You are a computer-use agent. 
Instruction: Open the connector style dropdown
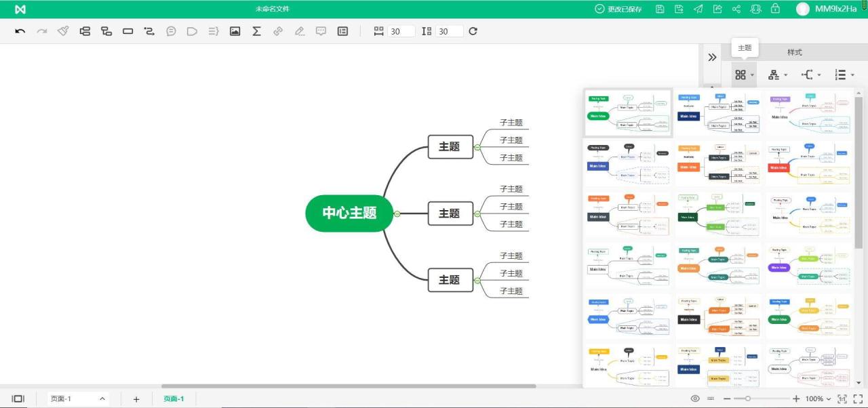(811, 75)
